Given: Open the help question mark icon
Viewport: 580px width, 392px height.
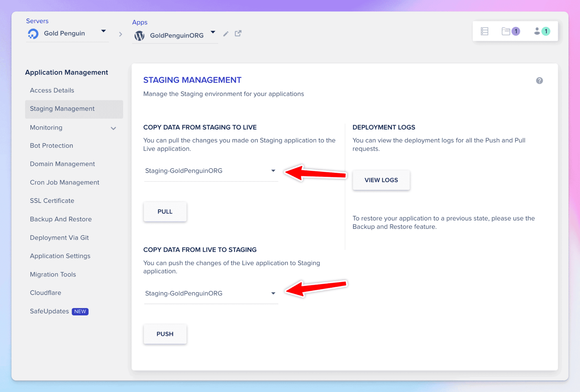Looking at the screenshot, I should [539, 81].
